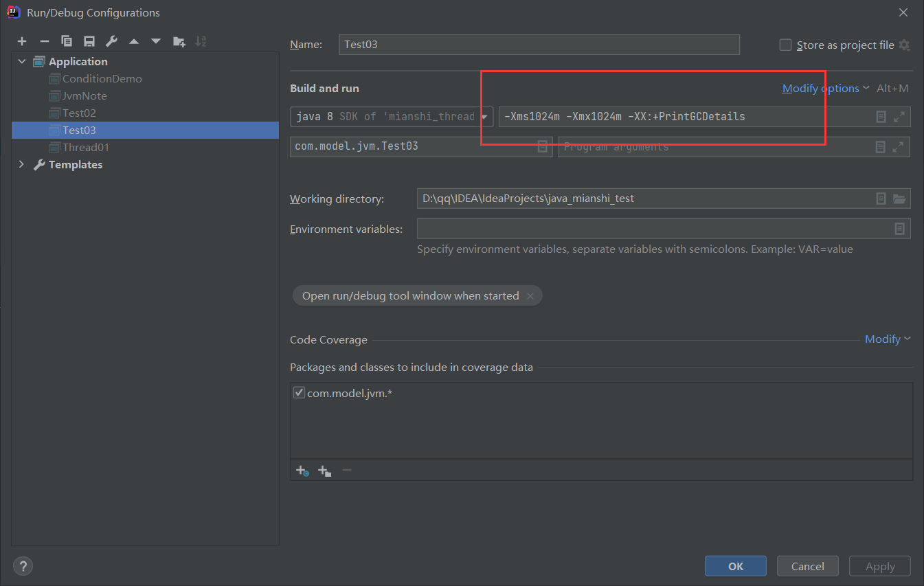Select ConditionDemo configuration
The height and width of the screenshot is (586, 924).
tap(102, 78)
